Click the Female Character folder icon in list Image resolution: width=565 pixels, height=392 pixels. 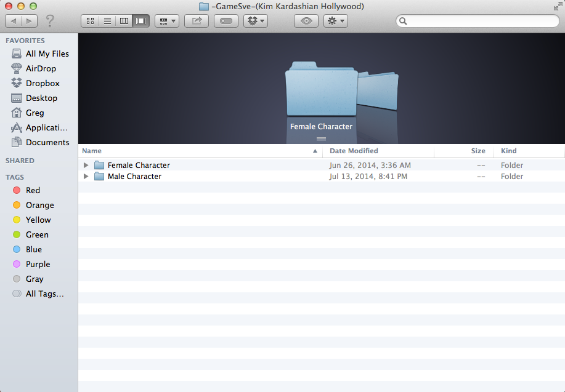click(99, 165)
